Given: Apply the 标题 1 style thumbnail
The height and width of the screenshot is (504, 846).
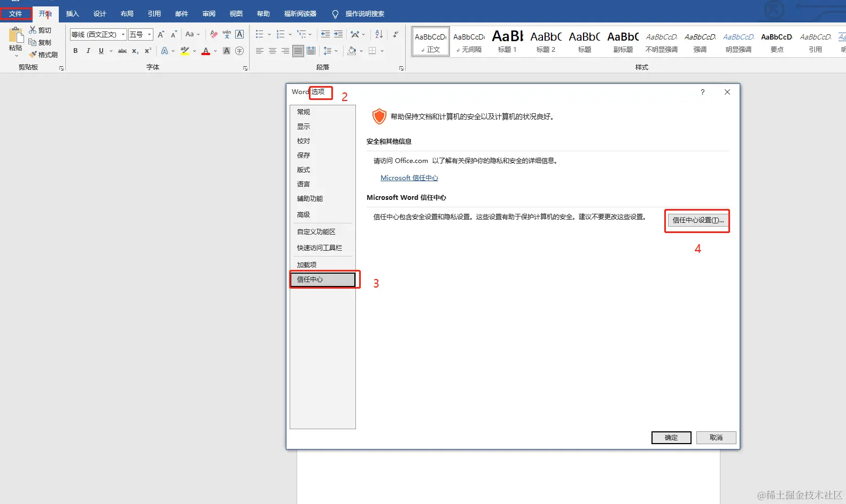Looking at the screenshot, I should (x=507, y=41).
